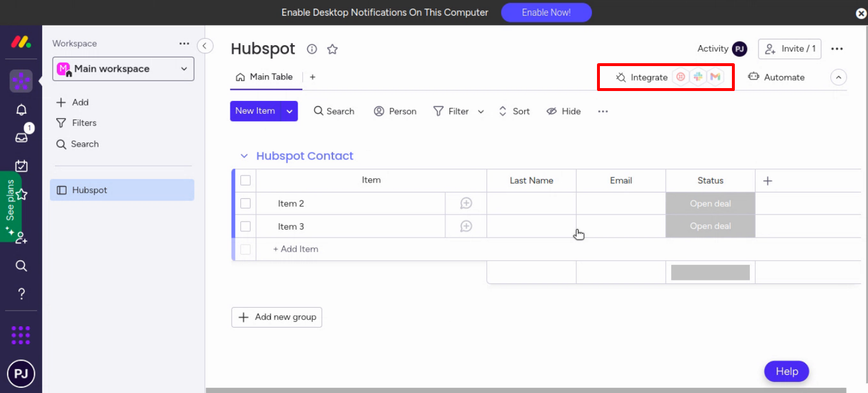868x393 pixels.
Task: Click sidebar Search option
Action: (78, 144)
